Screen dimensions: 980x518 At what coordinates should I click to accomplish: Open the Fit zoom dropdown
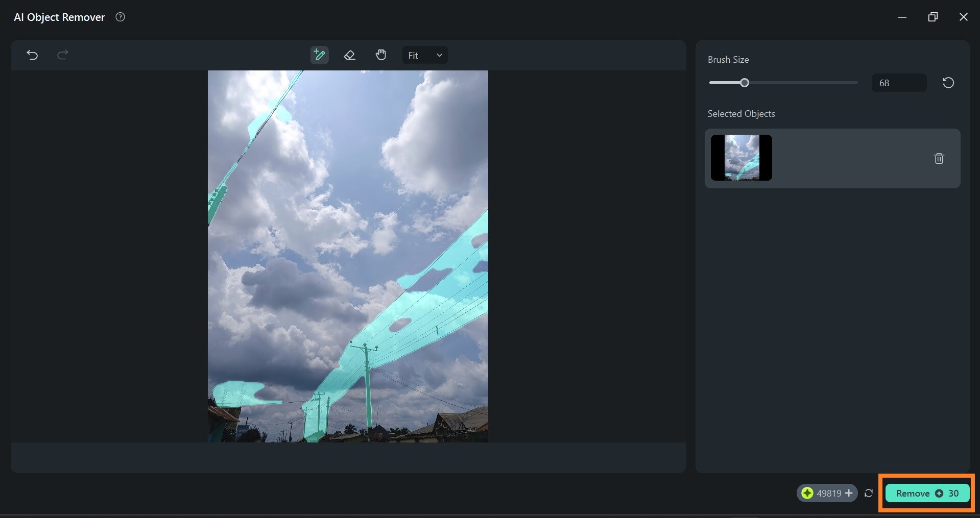(x=425, y=55)
